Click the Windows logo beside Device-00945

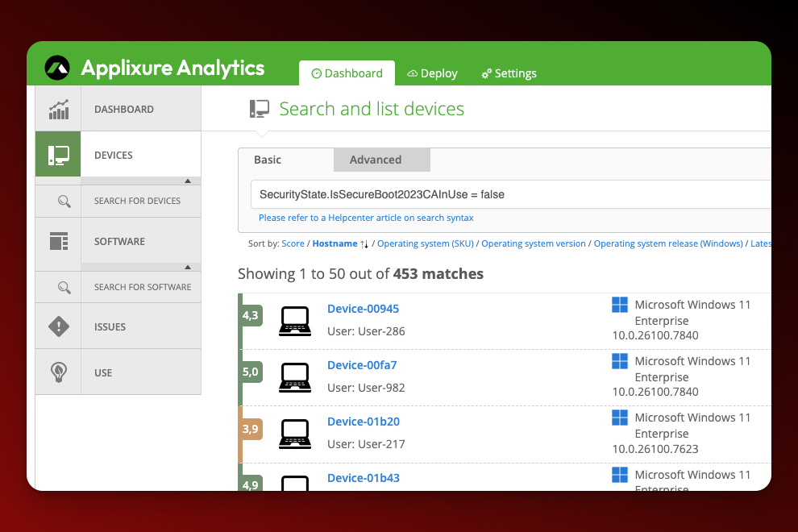tap(619, 305)
